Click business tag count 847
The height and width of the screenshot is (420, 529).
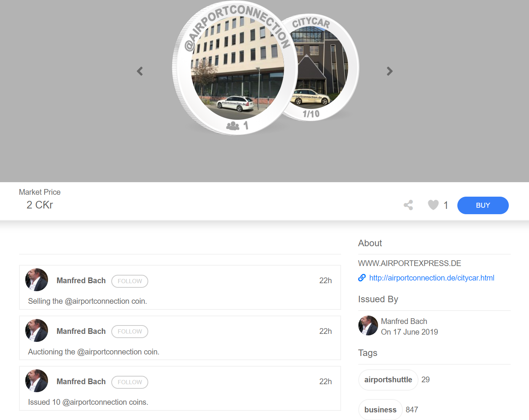(x=412, y=410)
